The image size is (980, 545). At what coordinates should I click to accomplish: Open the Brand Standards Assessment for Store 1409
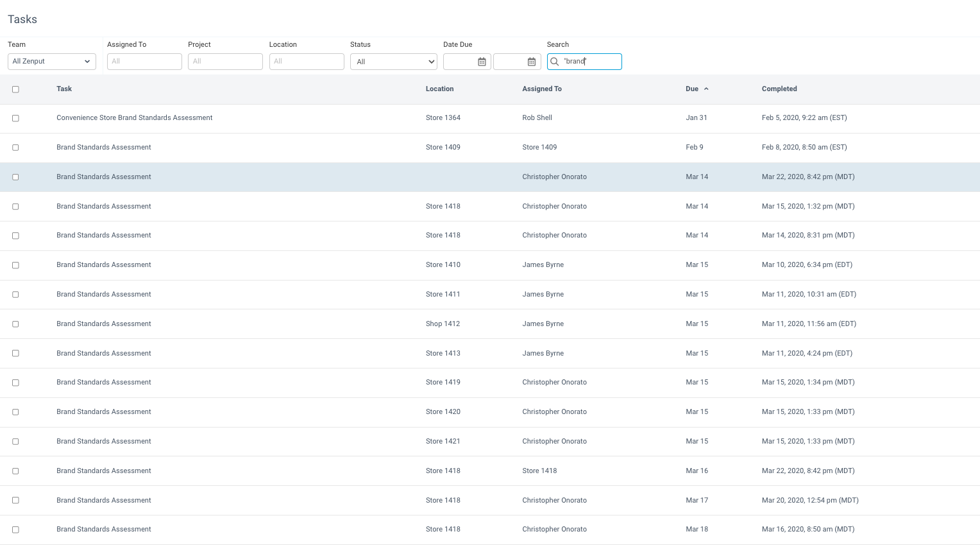(103, 147)
